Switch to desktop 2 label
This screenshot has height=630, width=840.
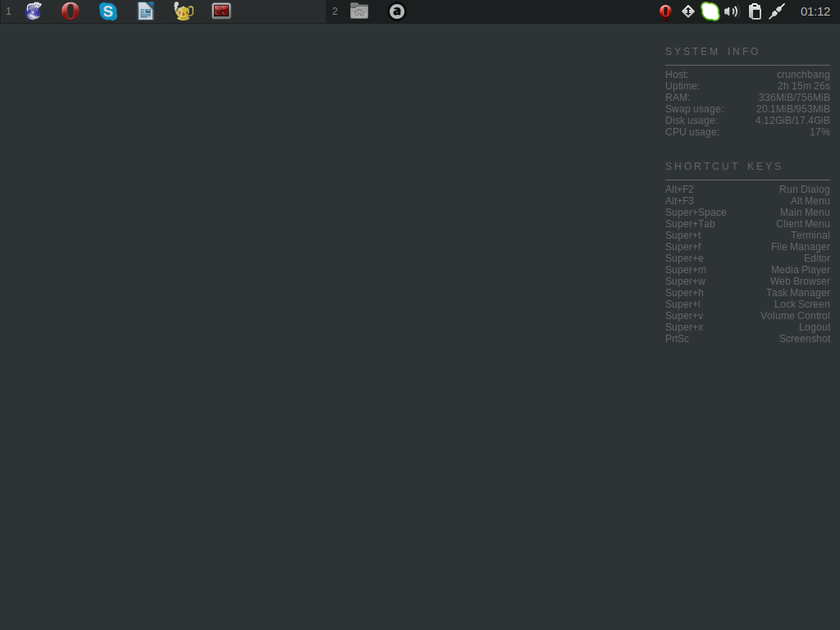point(335,11)
